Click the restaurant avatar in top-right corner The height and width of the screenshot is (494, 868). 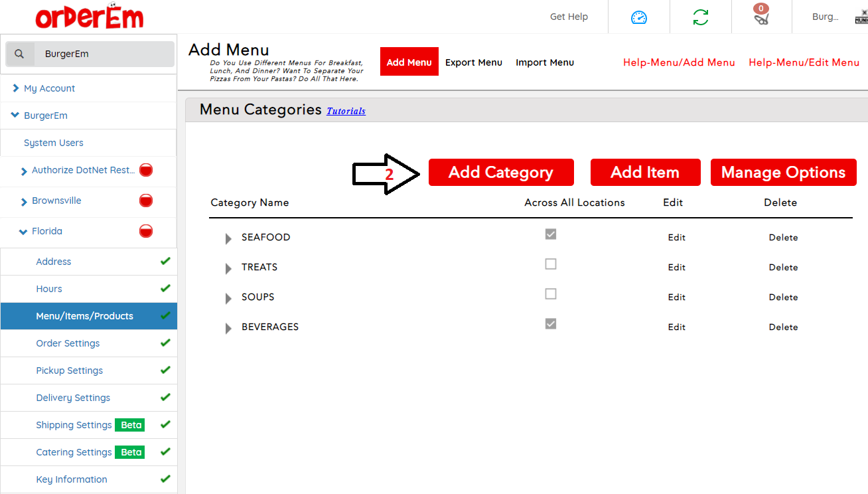861,17
